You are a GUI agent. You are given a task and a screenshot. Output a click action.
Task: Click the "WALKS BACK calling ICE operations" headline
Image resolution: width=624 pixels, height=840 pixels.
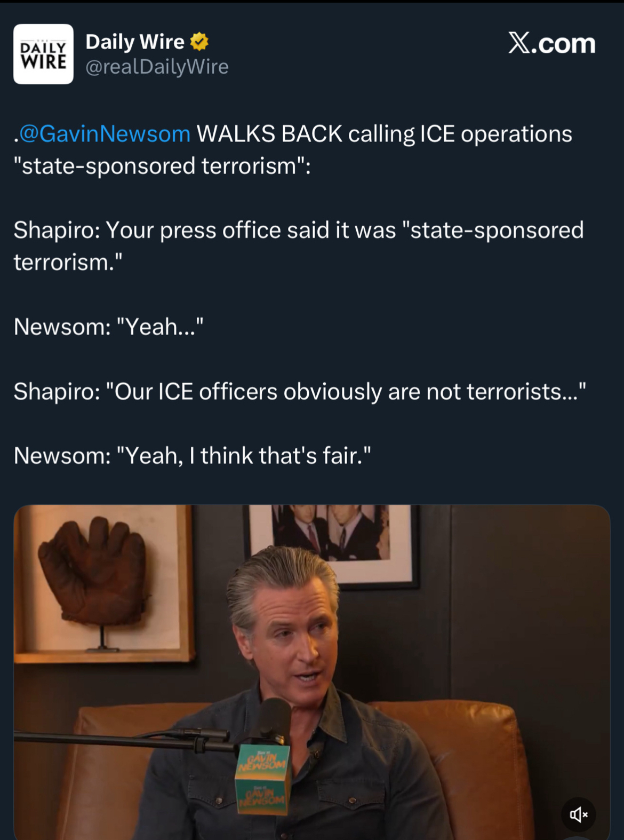click(384, 133)
